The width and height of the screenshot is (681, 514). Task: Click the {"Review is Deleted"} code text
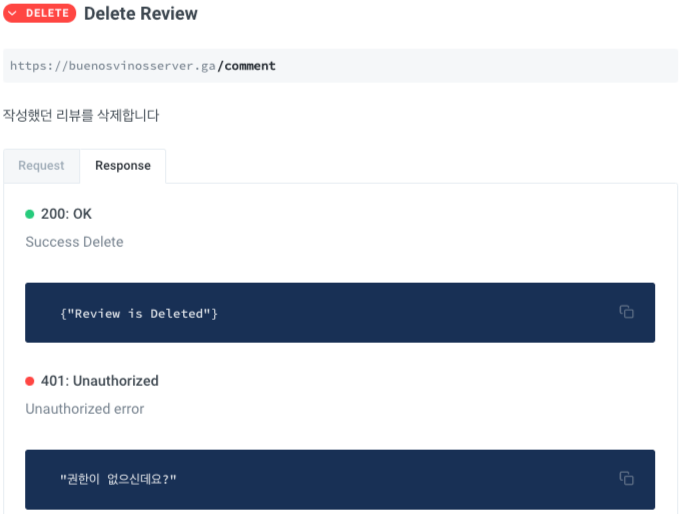(139, 313)
